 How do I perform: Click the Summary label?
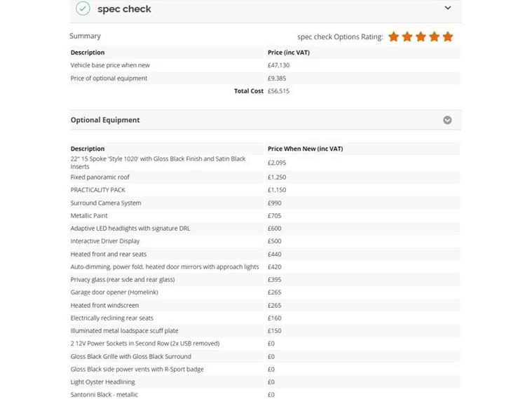point(85,36)
